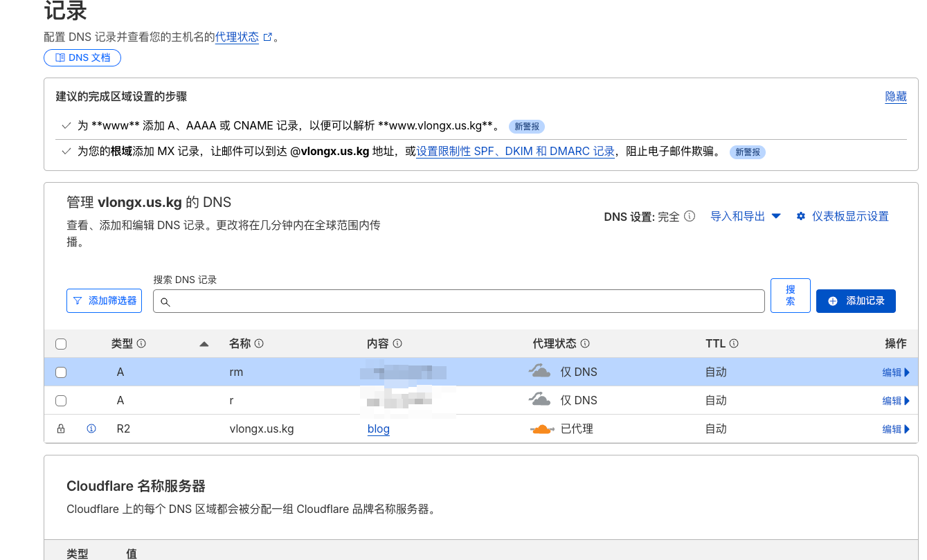Click the orange proxied cloud icon for vlongx.us.kg
This screenshot has width=927, height=560.
542,429
